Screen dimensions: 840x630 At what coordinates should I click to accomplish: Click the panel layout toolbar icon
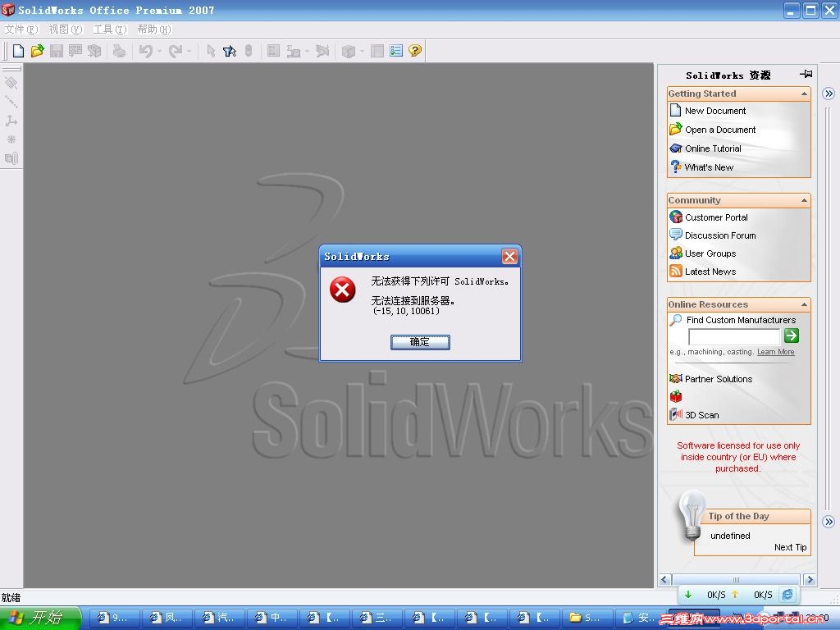377,51
